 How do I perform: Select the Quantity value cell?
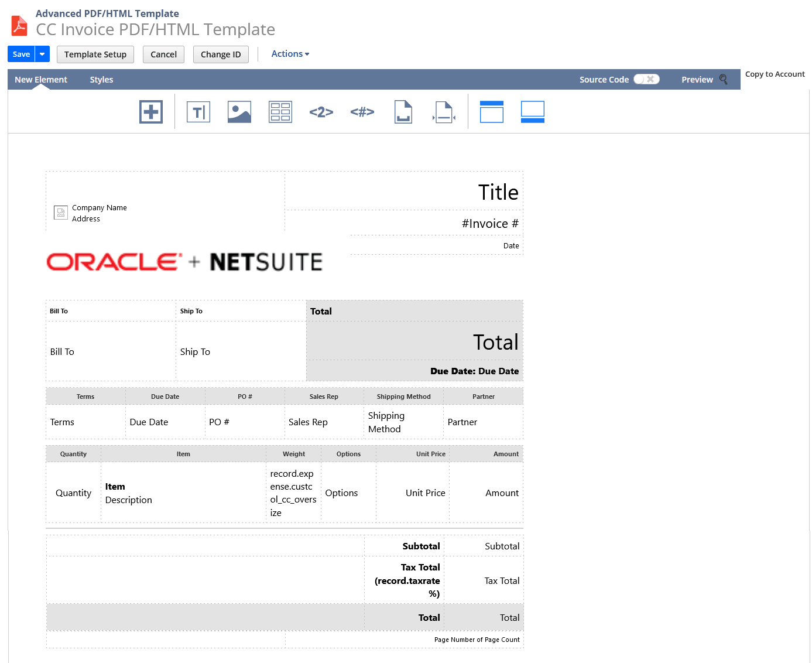coord(73,493)
